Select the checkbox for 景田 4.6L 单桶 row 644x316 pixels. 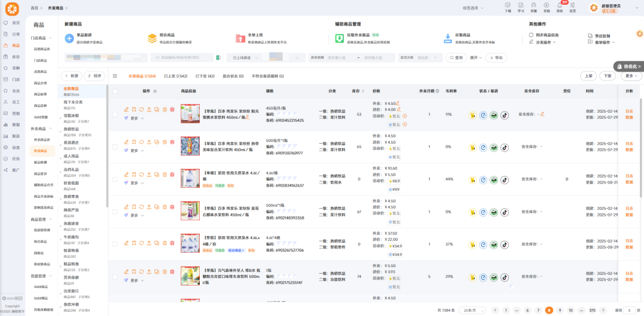tap(115, 179)
